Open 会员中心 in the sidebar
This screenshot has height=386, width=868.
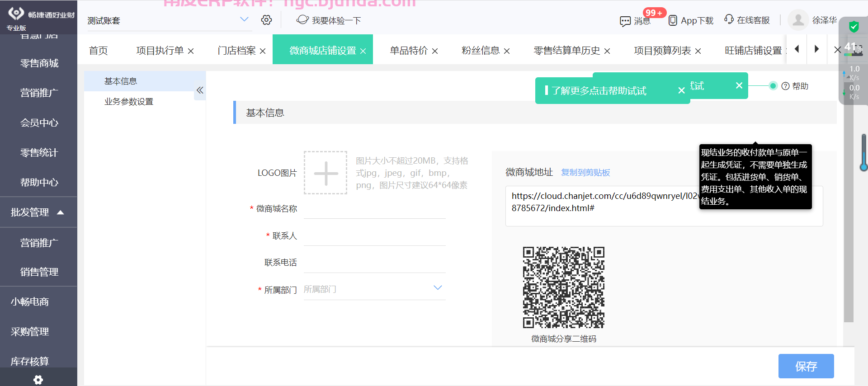coord(39,123)
